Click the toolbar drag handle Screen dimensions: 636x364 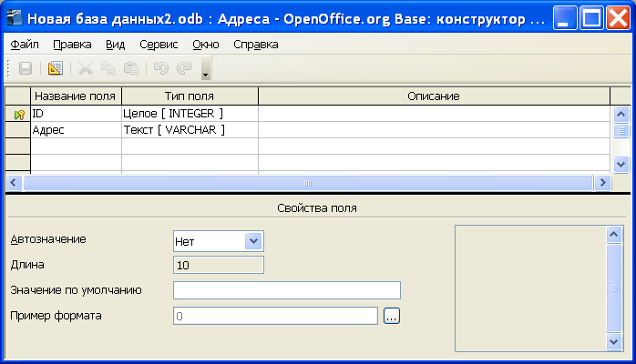click(x=8, y=68)
